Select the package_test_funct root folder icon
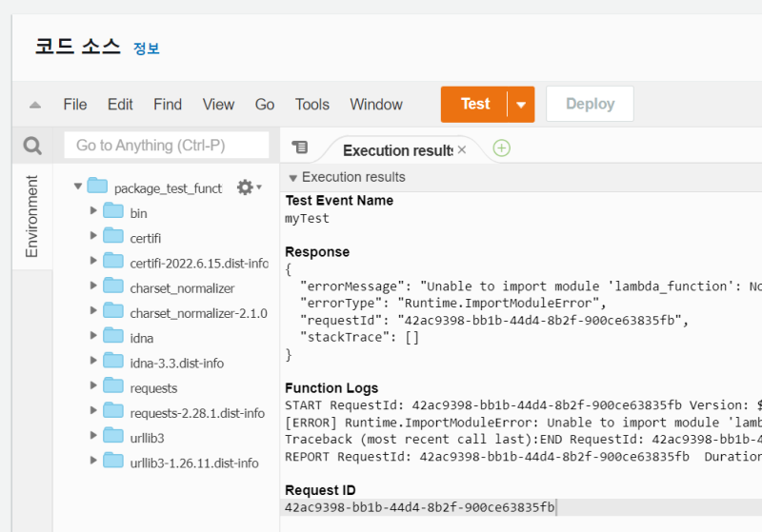Image resolution: width=762 pixels, height=532 pixels. [97, 186]
